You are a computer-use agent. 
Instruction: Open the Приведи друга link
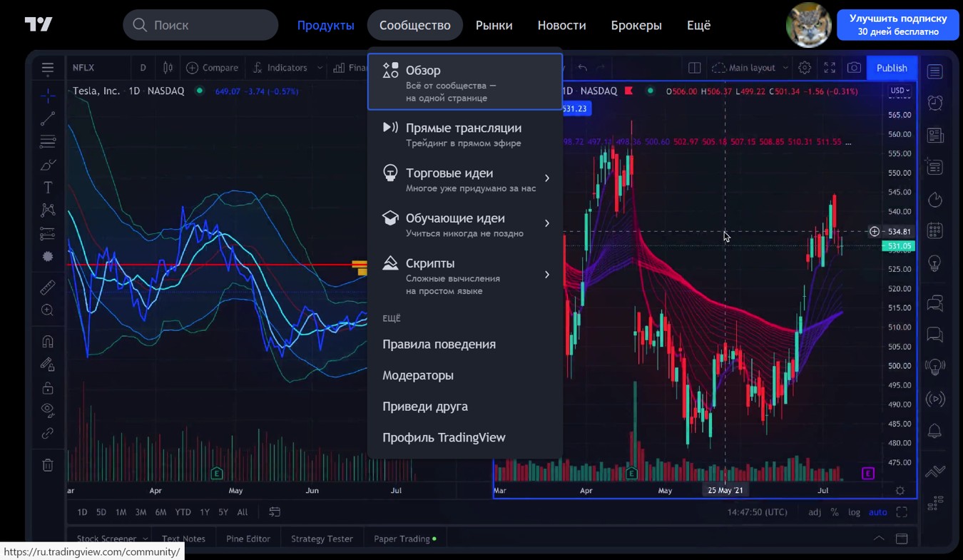click(425, 407)
